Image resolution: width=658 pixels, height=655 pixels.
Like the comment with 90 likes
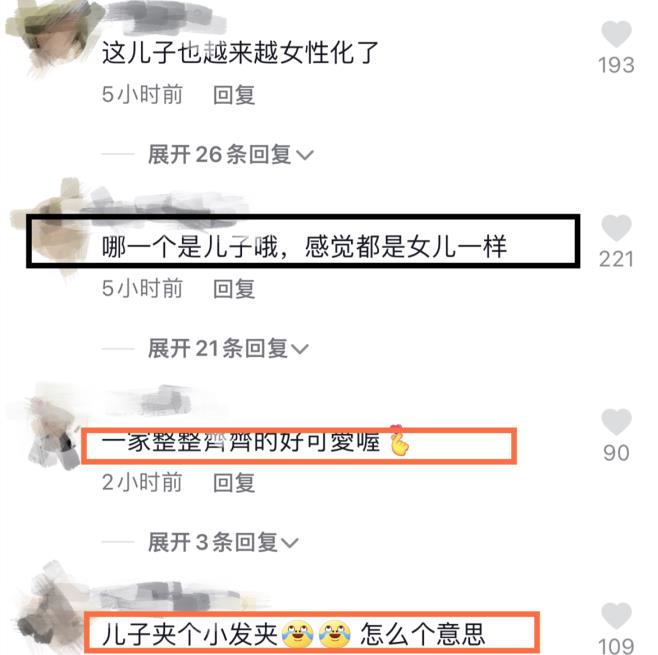pyautogui.click(x=616, y=422)
